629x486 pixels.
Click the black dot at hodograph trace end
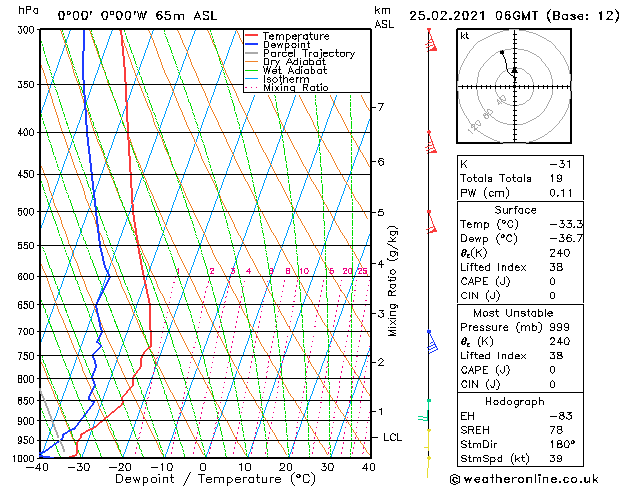tap(501, 52)
